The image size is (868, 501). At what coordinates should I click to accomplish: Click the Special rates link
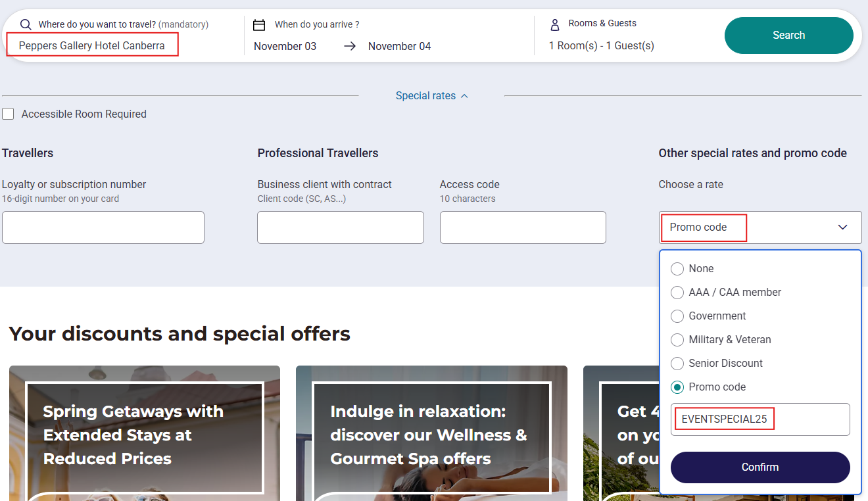point(425,96)
